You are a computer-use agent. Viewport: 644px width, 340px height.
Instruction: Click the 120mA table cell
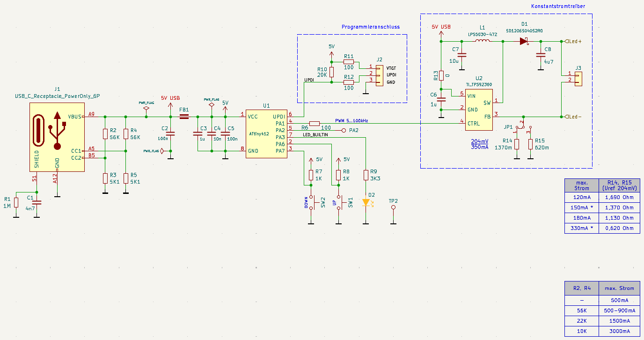(582, 197)
